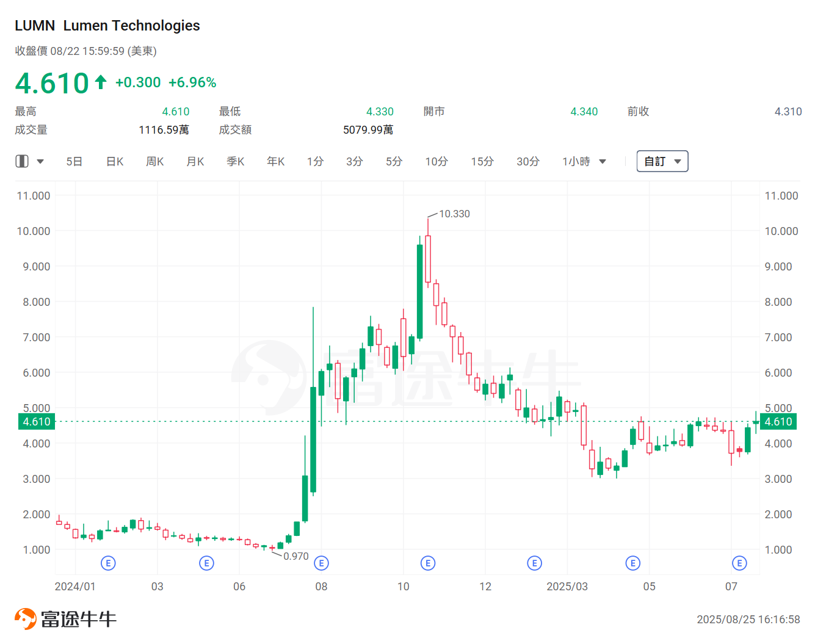Select the 年K yearly chart

275,161
